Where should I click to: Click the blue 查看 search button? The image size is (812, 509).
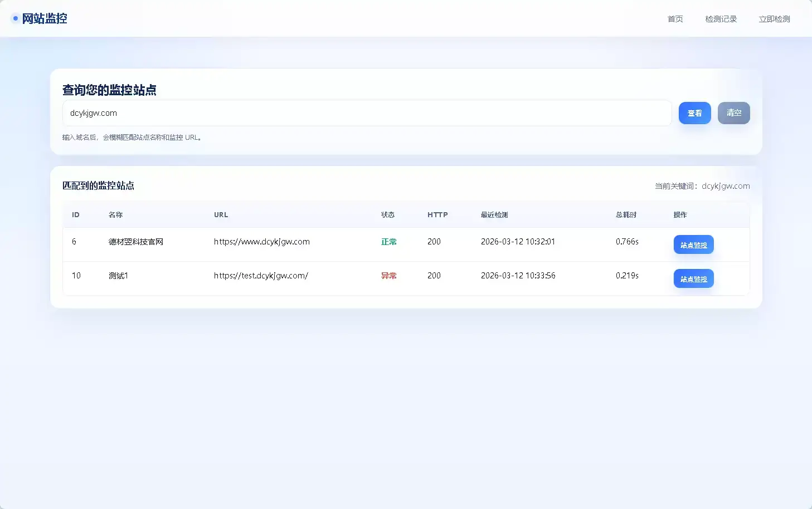694,113
